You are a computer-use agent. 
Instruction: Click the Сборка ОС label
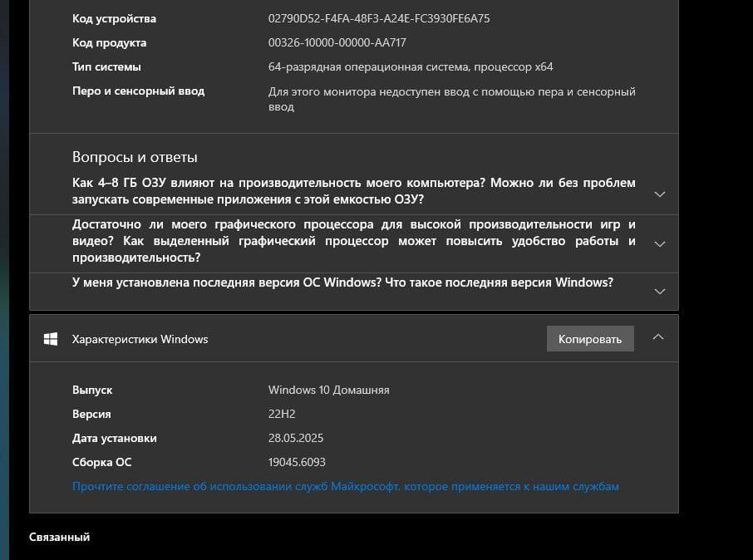(x=101, y=462)
